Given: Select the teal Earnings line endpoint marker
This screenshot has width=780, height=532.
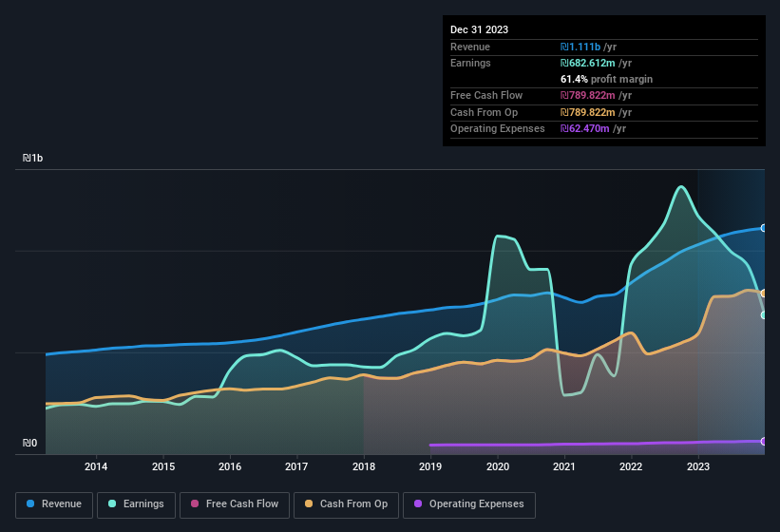Looking at the screenshot, I should pos(764,314).
